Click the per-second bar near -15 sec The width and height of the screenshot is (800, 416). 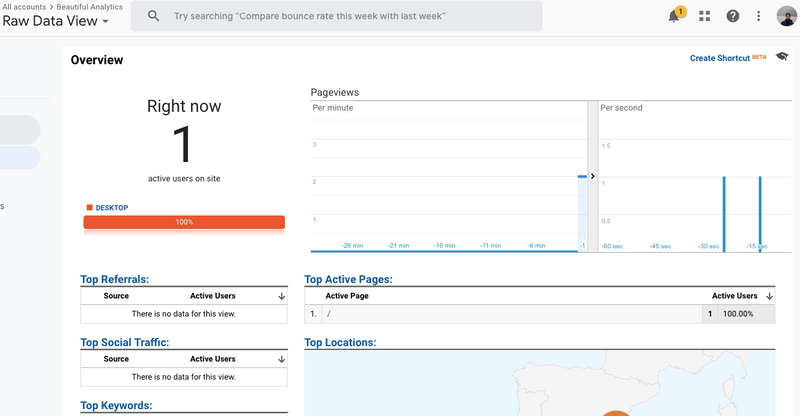point(760,214)
